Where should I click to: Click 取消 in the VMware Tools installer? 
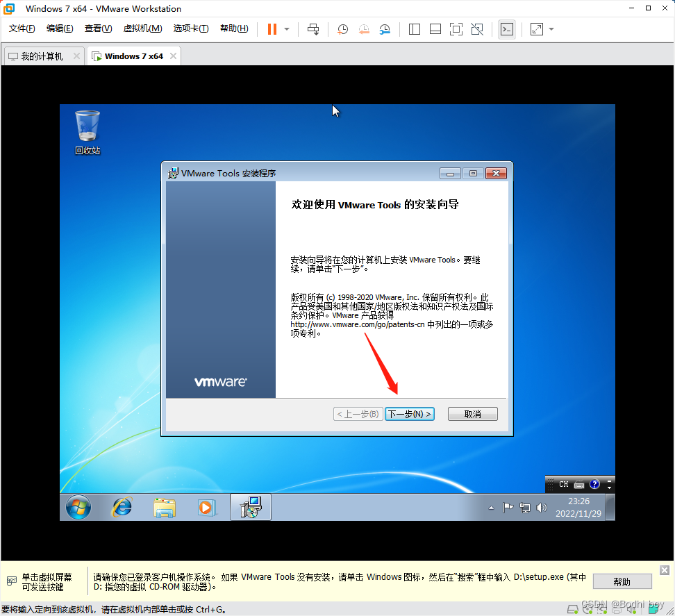tap(473, 414)
